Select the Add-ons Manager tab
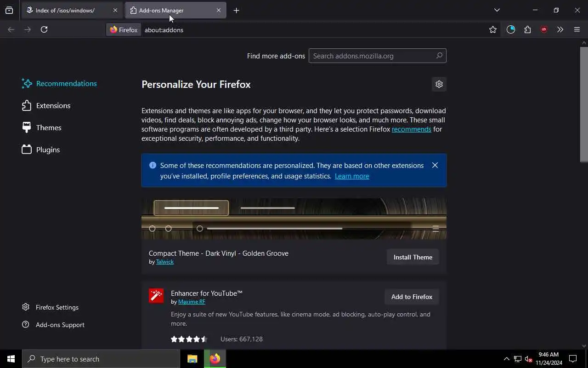Screen dimensions: 588x368 click(176, 10)
